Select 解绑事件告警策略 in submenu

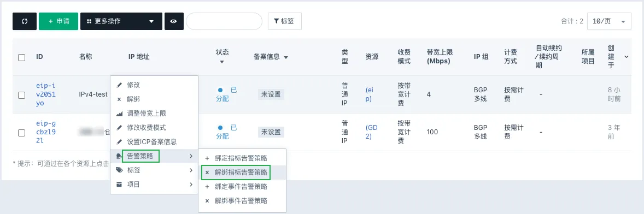242,201
